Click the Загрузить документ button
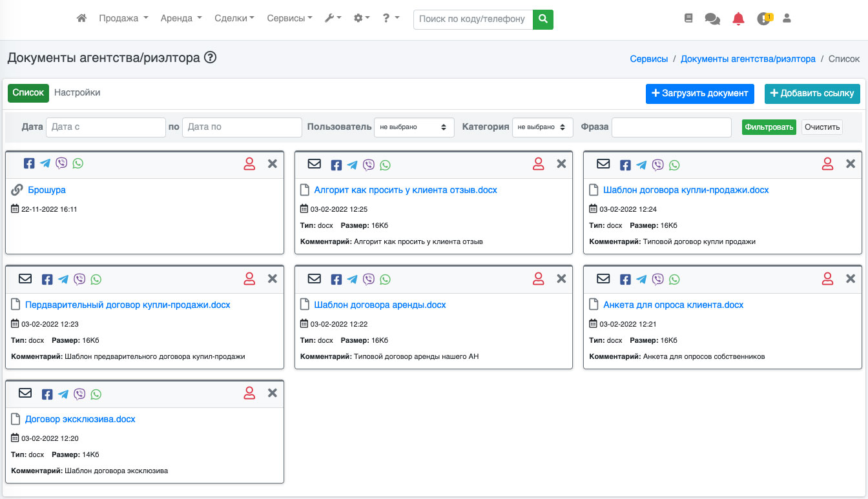Viewport: 868px width, 499px height. (x=699, y=94)
